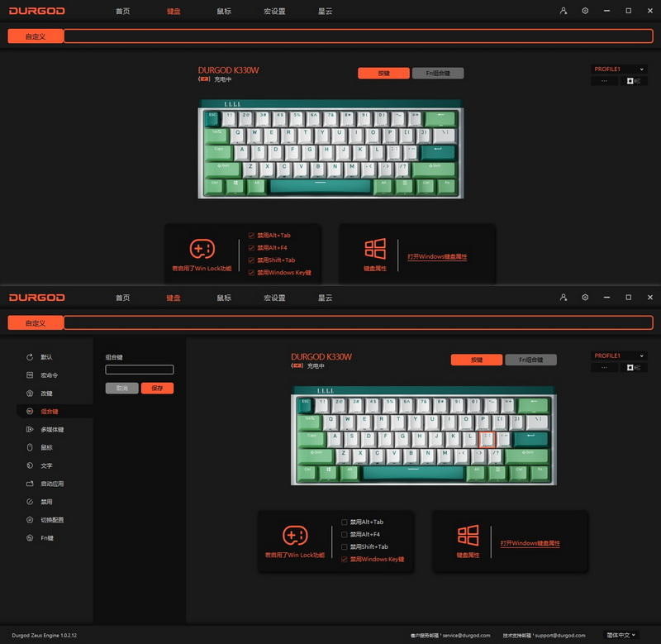Click 自定义 tab in upper window

(x=36, y=36)
